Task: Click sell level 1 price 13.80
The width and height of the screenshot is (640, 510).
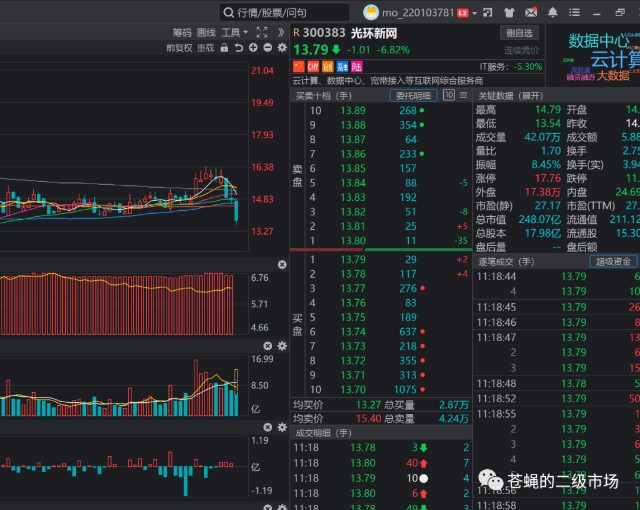Action: 353,241
